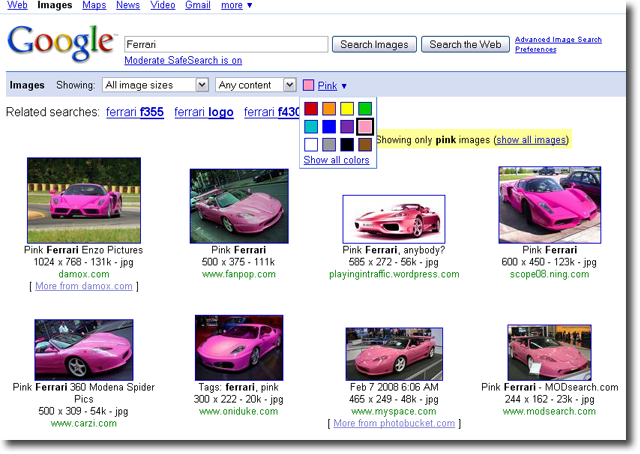The width and height of the screenshot is (640, 454).
Task: Pick the selected pink swatch in palette
Action: click(x=365, y=127)
